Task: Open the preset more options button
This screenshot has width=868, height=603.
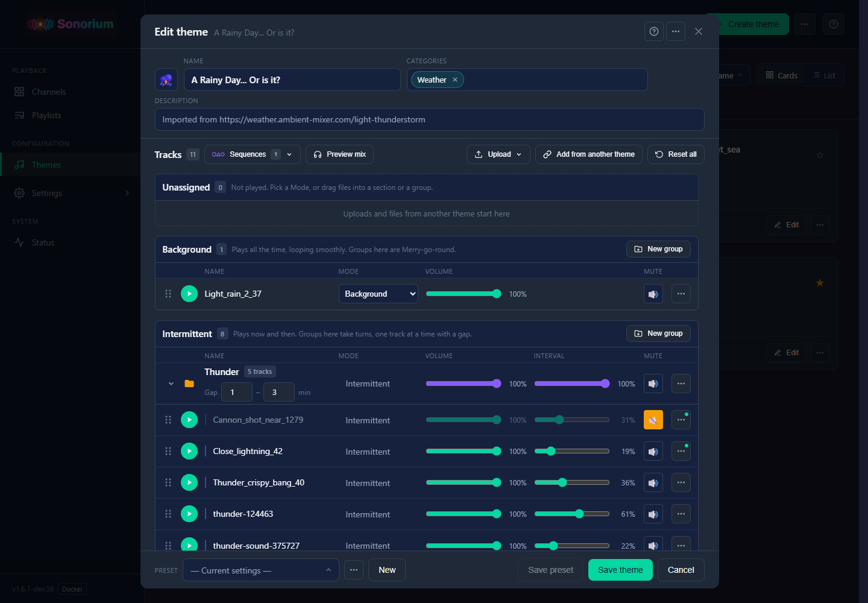Action: click(354, 570)
